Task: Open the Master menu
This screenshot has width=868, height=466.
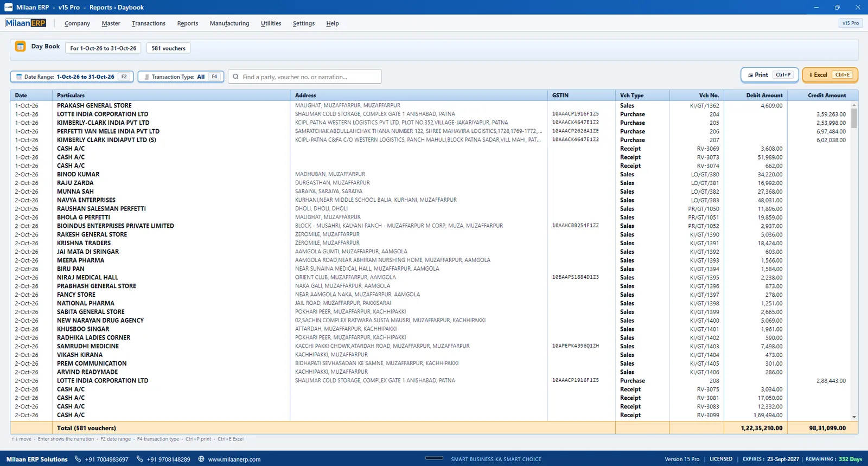Action: point(111,23)
